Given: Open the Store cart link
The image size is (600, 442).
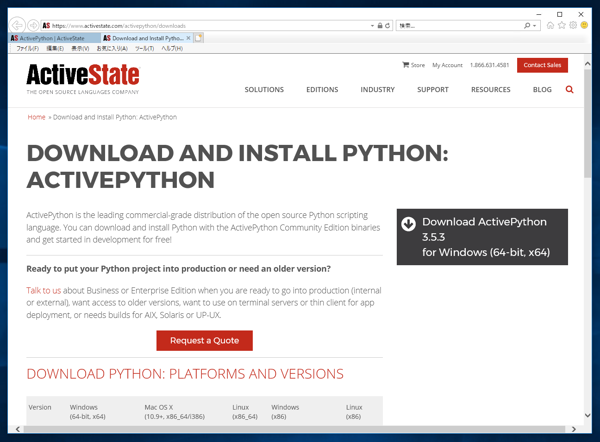Looking at the screenshot, I should pos(413,65).
